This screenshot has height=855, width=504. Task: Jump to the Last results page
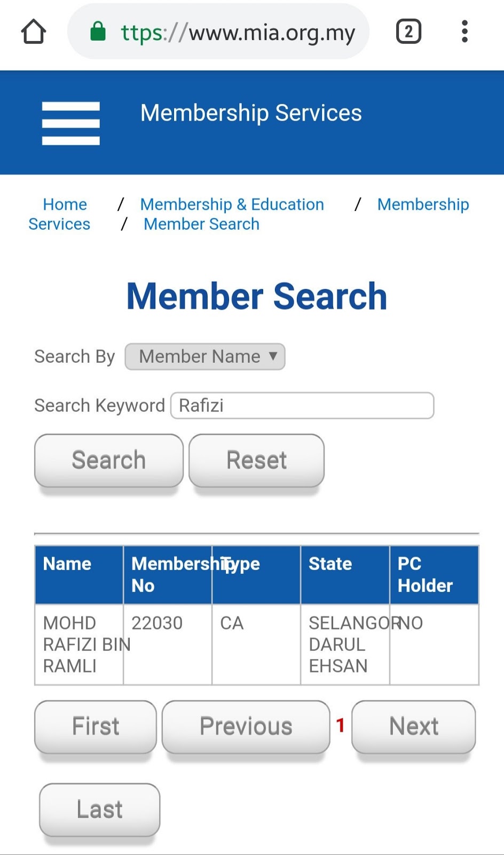[99, 809]
